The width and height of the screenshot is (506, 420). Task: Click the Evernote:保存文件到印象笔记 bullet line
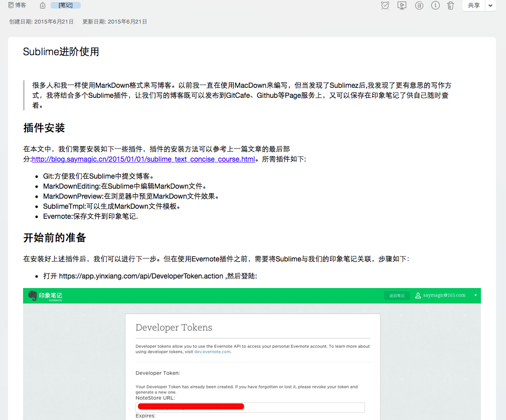click(x=90, y=216)
